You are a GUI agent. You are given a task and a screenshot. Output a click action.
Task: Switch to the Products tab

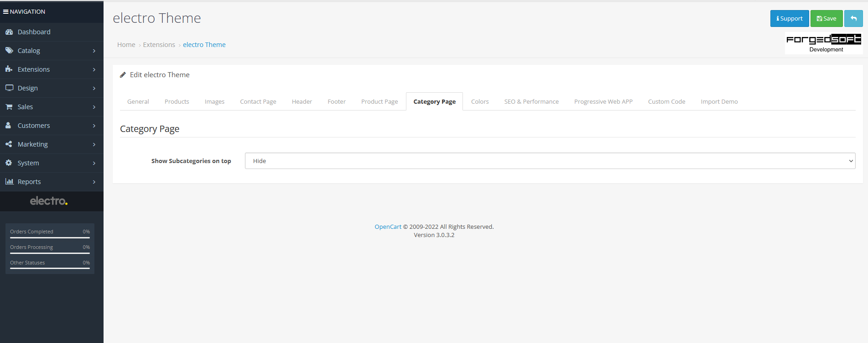click(177, 101)
